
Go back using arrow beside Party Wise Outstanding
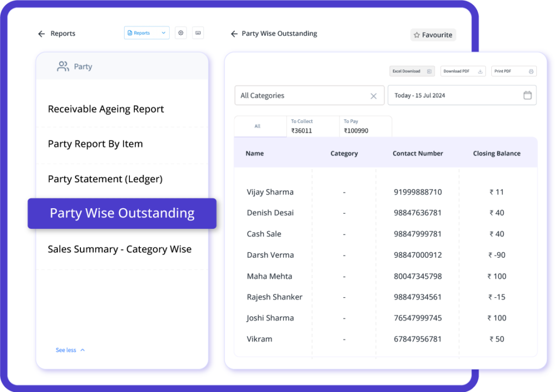pyautogui.click(x=234, y=34)
